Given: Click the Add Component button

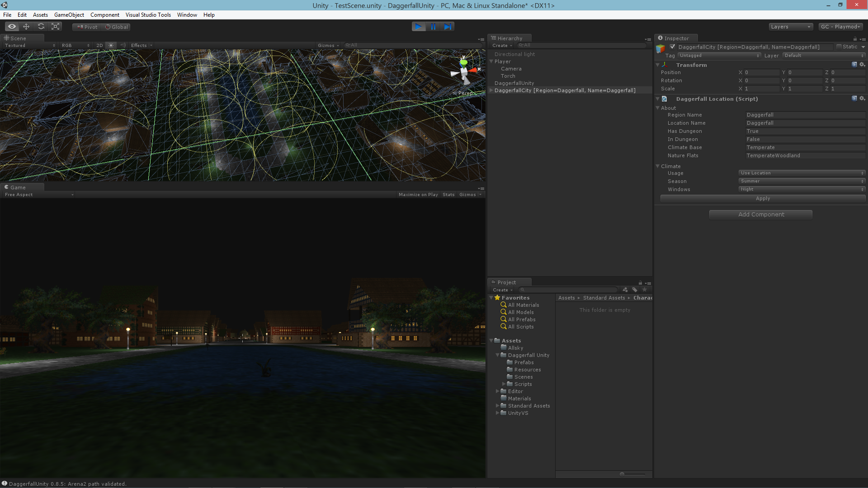Looking at the screenshot, I should pos(761,215).
